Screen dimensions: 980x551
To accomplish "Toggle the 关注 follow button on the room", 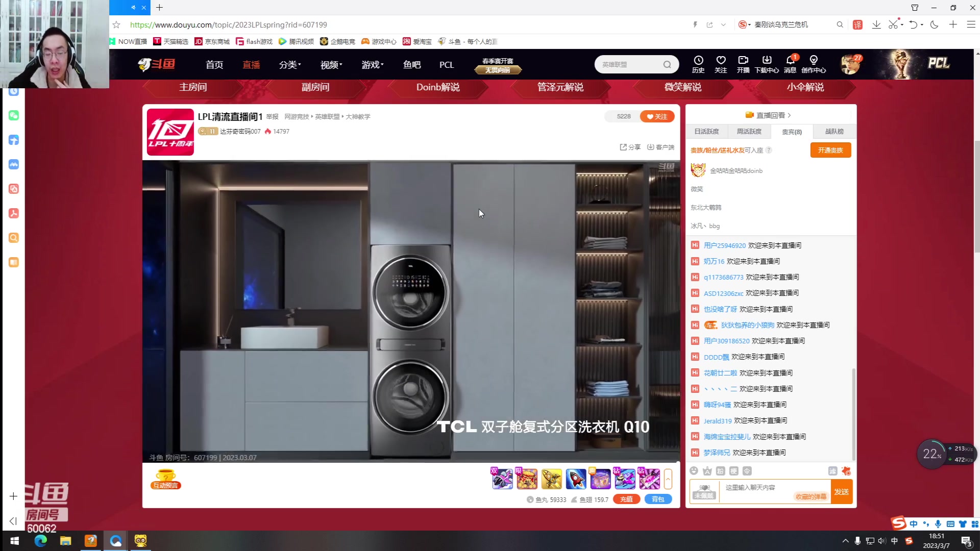I will point(657,116).
